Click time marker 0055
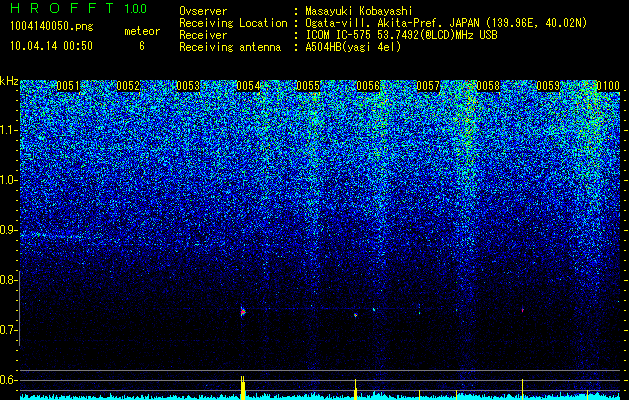This screenshot has height=400, width=629. coord(308,86)
